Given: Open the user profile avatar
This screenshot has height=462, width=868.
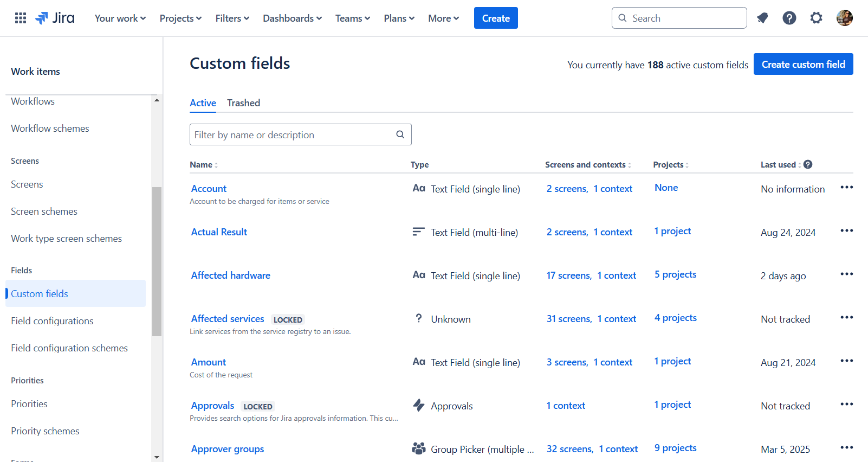Looking at the screenshot, I should 845,18.
